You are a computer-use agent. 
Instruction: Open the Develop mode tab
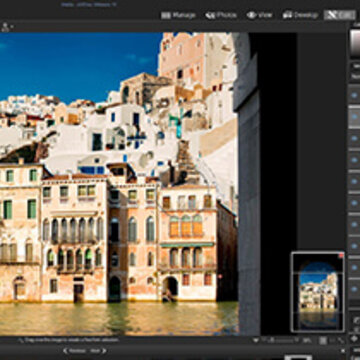tap(300, 15)
